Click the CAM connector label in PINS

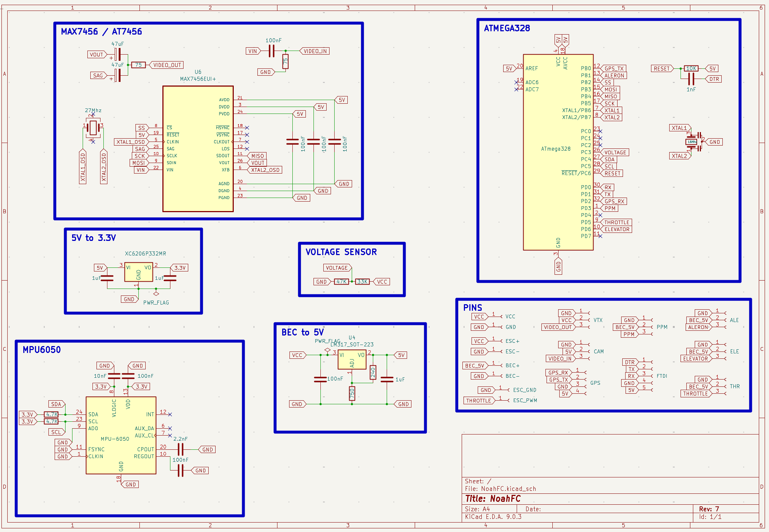pyautogui.click(x=599, y=352)
